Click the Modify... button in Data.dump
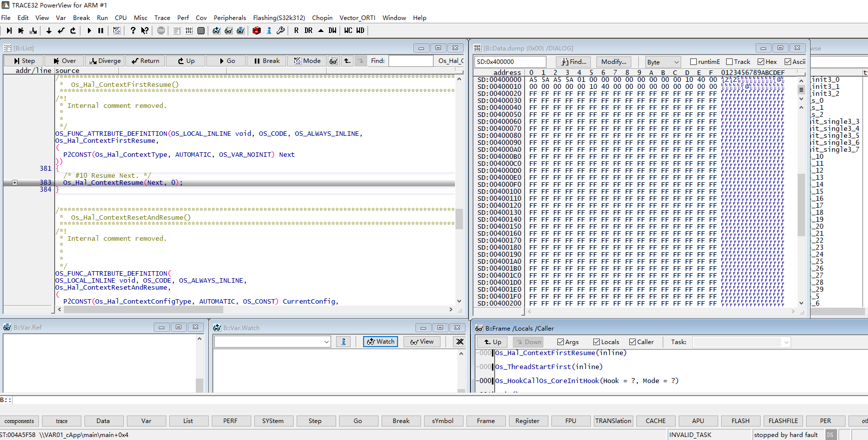The image size is (868, 440). pos(614,62)
